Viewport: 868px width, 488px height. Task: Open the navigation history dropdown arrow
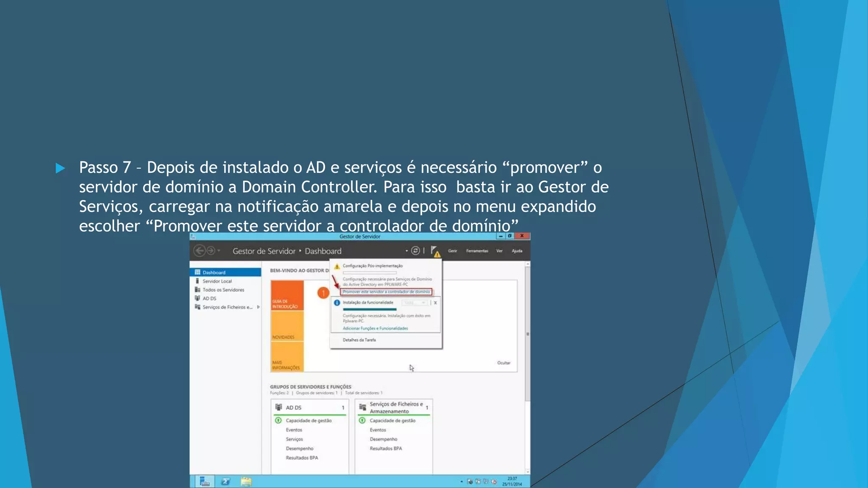click(x=219, y=251)
